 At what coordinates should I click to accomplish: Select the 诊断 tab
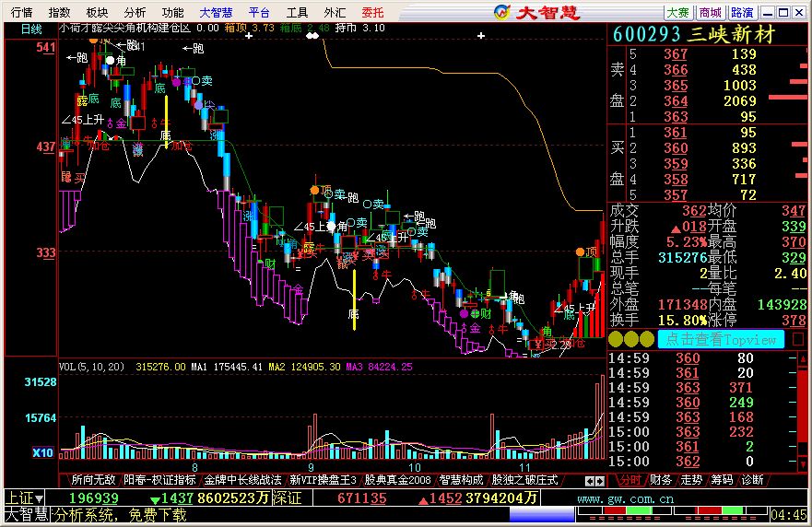(x=752, y=480)
